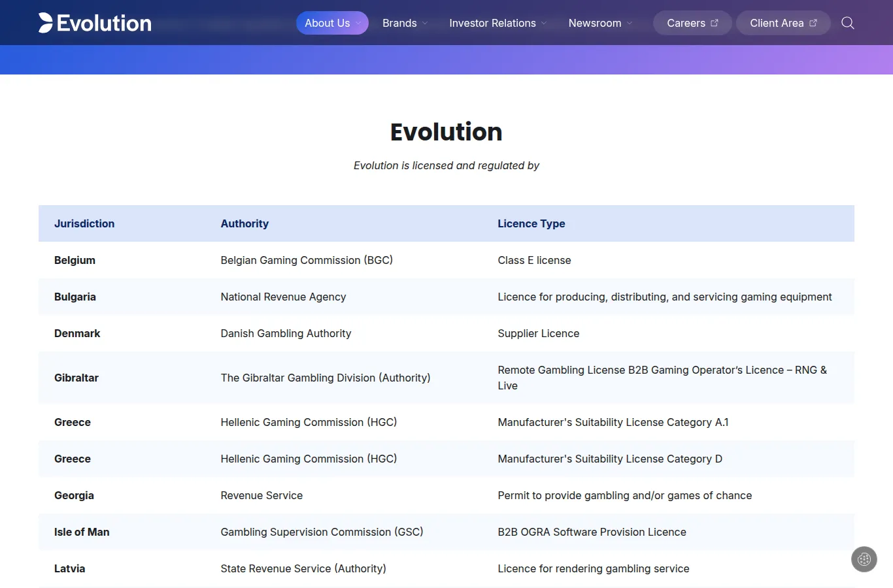Click the Evolution logo in the header
Screen dimensions: 893x588
point(95,23)
